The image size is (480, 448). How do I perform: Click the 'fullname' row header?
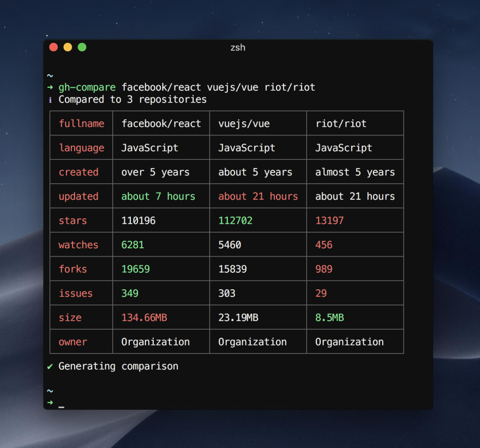[x=81, y=123]
